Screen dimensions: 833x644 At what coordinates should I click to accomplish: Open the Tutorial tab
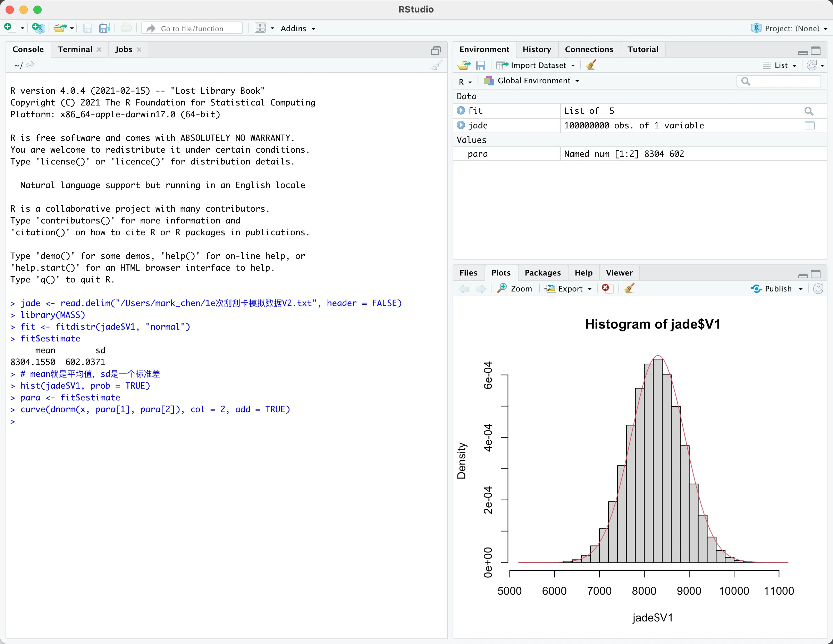tap(643, 50)
